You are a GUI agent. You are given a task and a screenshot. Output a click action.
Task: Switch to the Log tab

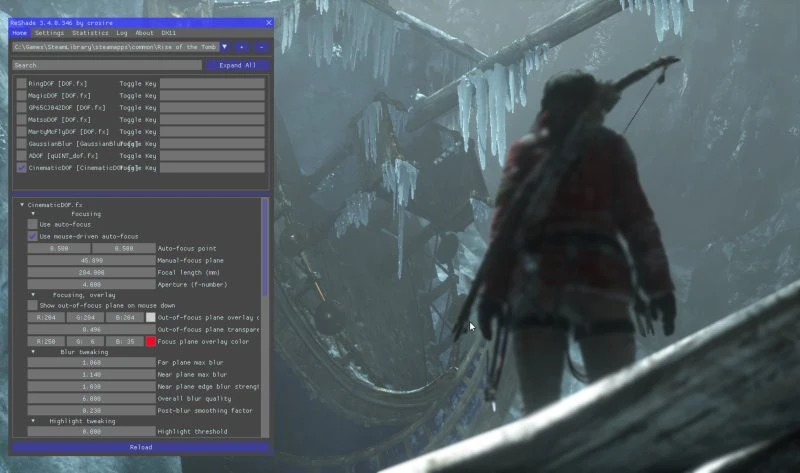click(x=121, y=33)
